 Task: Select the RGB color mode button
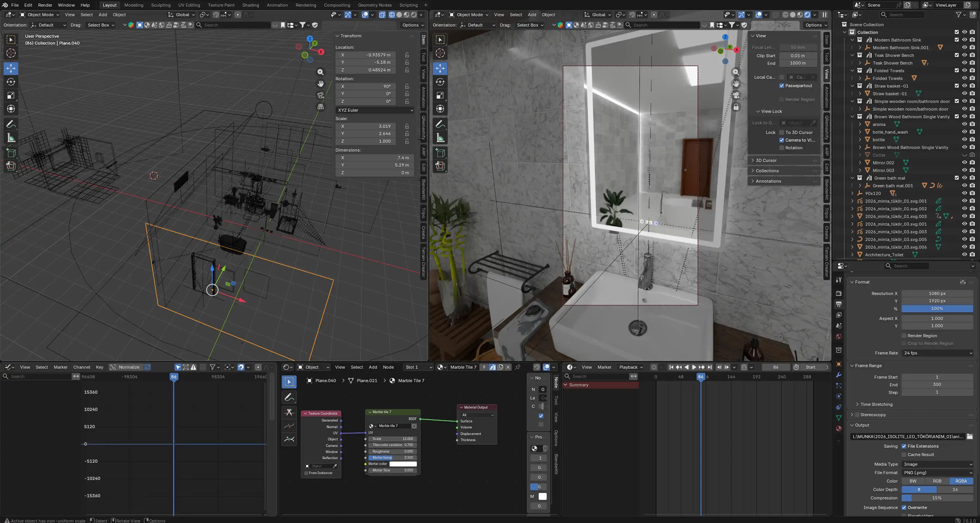[937, 481]
